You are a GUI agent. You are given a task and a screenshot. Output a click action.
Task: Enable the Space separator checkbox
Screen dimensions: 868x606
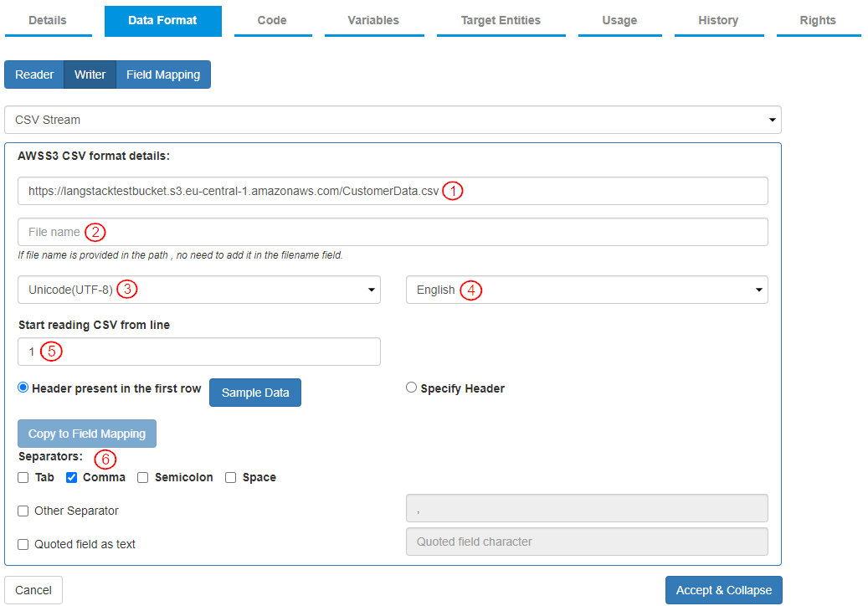[x=231, y=478]
